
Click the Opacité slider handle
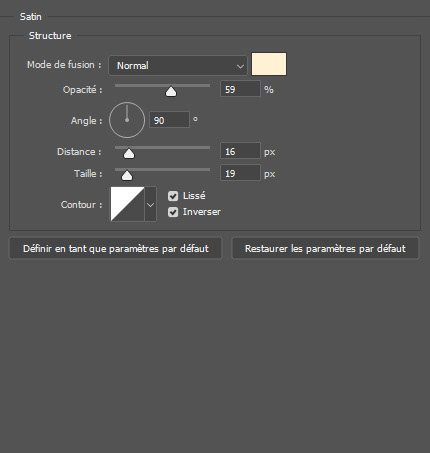click(x=171, y=92)
